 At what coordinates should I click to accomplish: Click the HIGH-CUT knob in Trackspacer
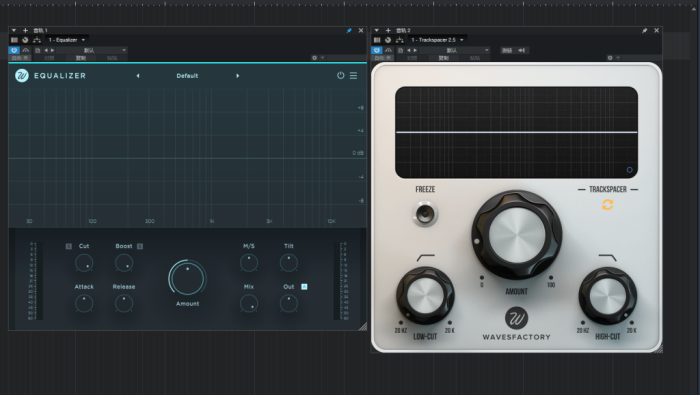(x=608, y=296)
